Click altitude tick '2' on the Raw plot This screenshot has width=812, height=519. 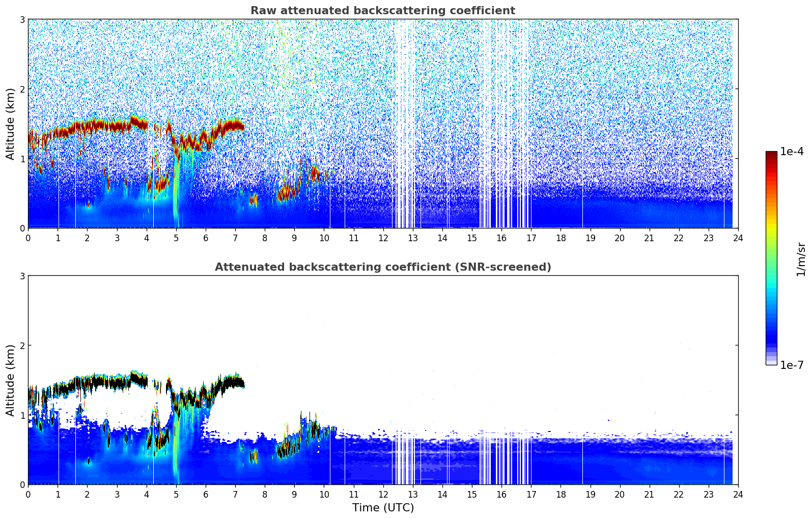coord(22,89)
